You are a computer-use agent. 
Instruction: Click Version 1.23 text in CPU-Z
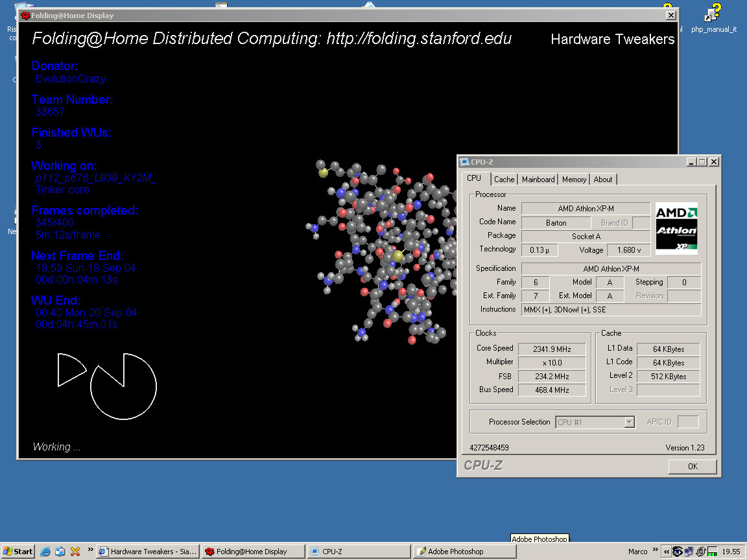tap(685, 448)
